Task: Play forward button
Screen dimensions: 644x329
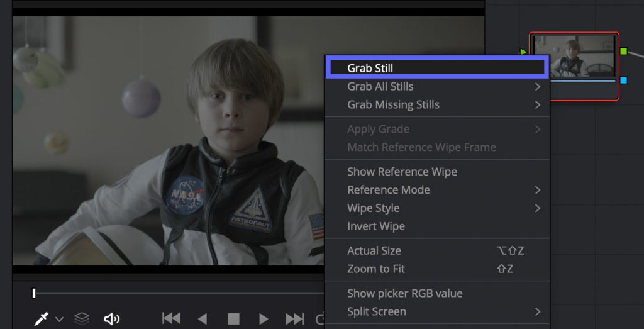Action: click(x=264, y=319)
